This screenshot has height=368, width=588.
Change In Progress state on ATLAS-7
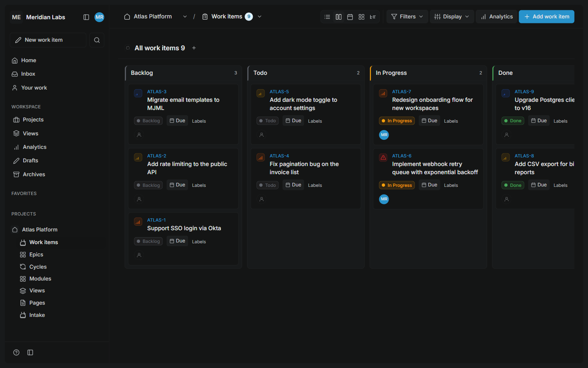[397, 121]
